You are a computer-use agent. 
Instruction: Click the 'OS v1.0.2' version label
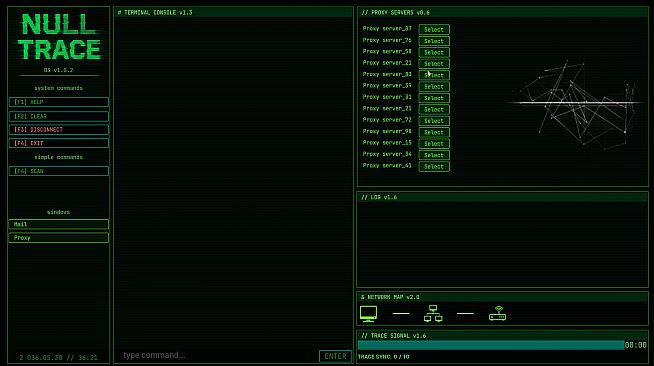pyautogui.click(x=58, y=70)
